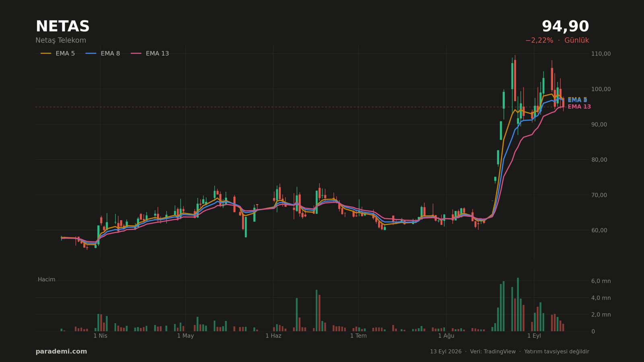Click the 2,0 mn volume axis label

pos(601,315)
